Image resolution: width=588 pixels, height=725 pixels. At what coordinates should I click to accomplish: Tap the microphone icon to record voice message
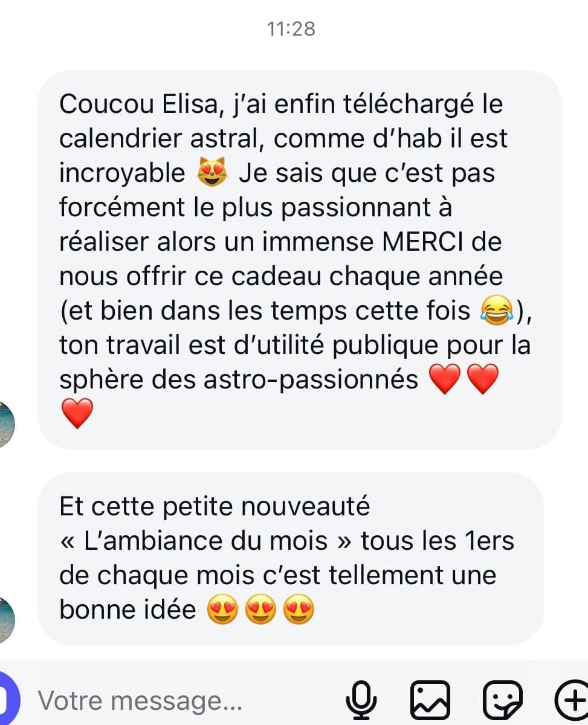point(361,701)
